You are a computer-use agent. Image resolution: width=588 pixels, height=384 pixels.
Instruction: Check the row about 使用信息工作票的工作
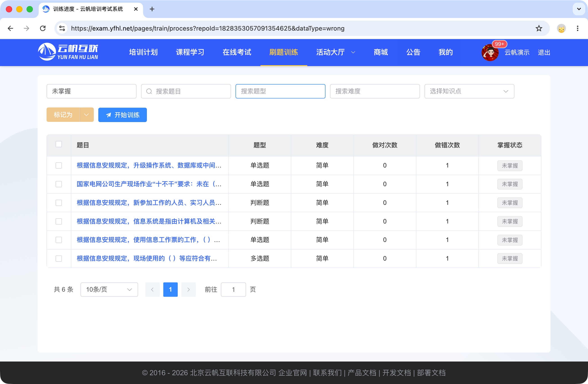click(58, 240)
